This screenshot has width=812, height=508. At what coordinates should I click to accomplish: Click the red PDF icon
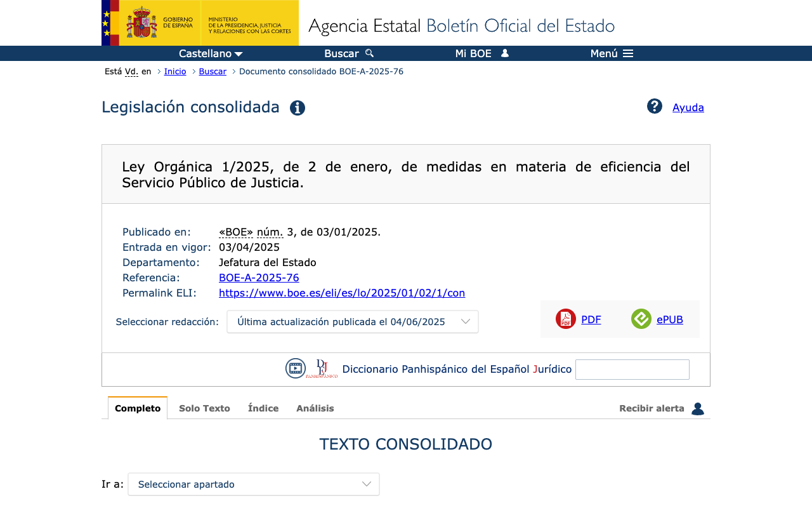pos(566,319)
